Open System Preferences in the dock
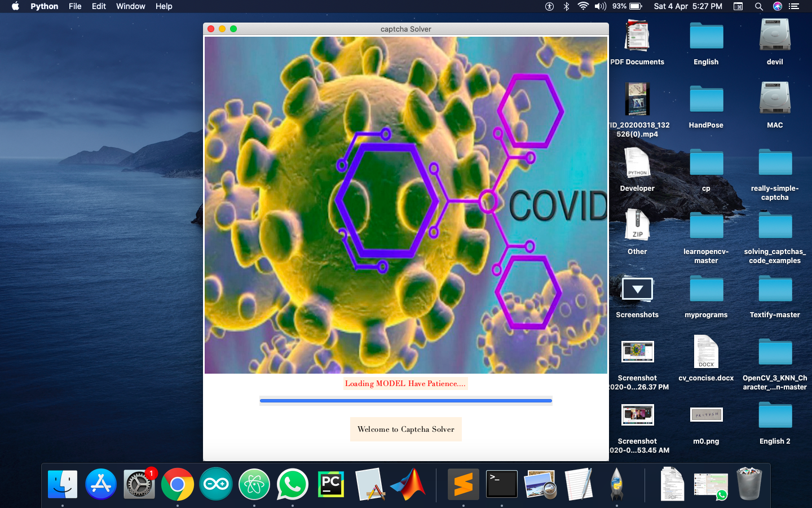Viewport: 812px width, 508px height. (x=139, y=484)
